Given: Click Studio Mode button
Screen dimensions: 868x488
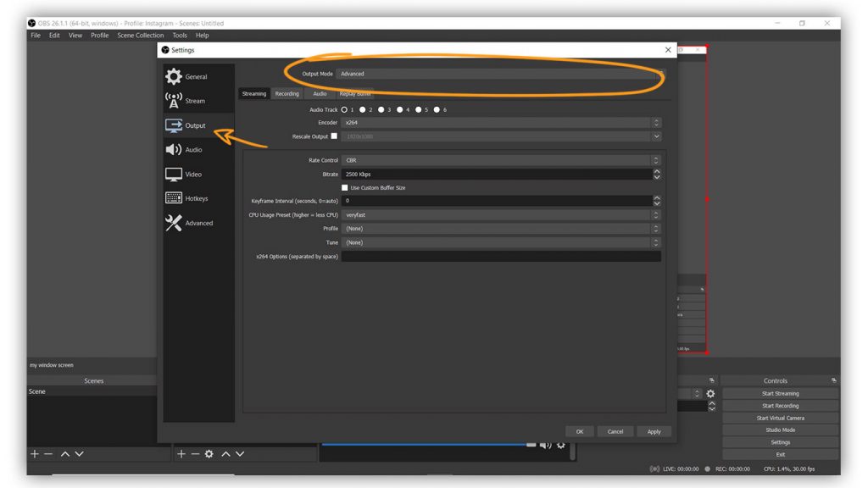Looking at the screenshot, I should tap(780, 430).
